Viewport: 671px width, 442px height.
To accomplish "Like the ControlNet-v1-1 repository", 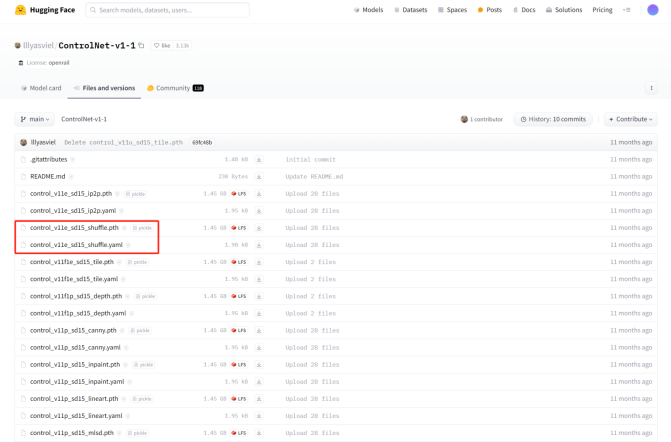I will point(162,45).
